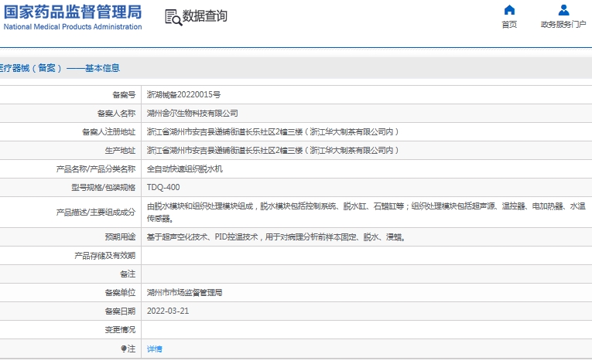Click the 型号规格/包装规格 label
Viewport: 592px width, 364px height.
(x=104, y=188)
